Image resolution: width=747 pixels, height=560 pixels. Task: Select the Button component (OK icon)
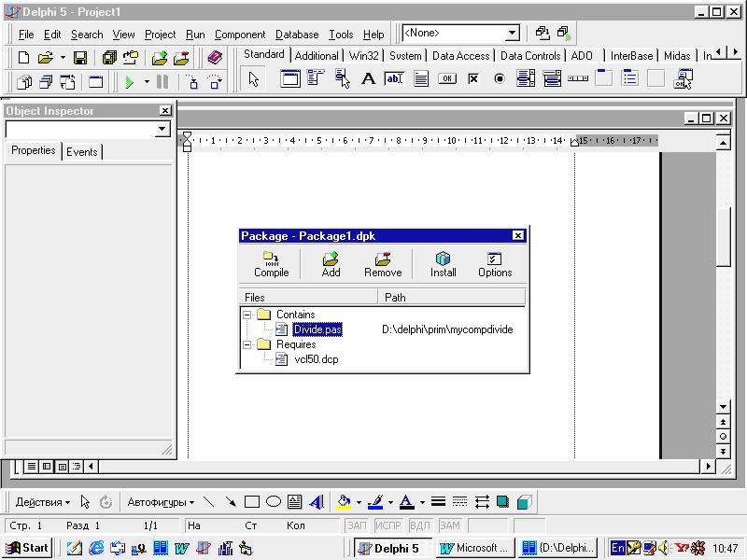click(447, 78)
